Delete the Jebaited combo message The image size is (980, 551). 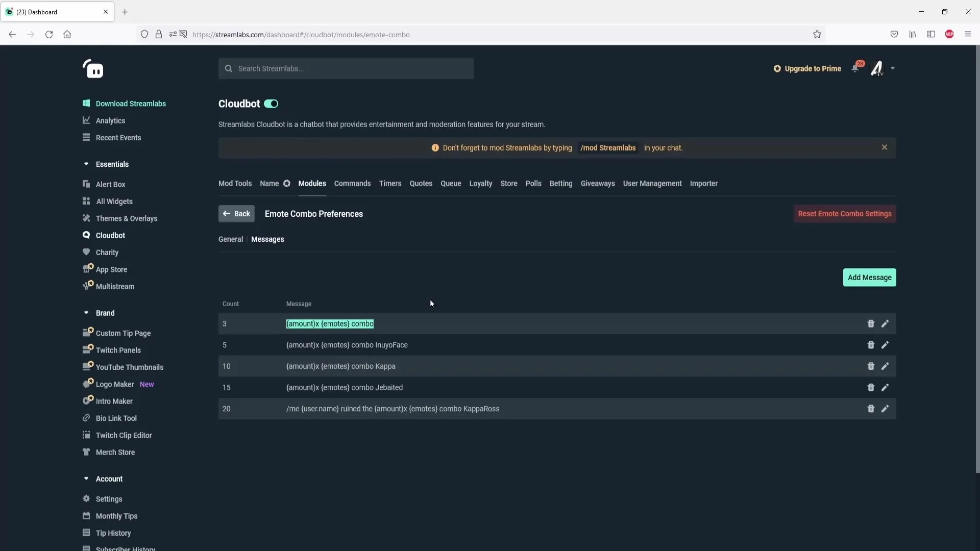[871, 388]
